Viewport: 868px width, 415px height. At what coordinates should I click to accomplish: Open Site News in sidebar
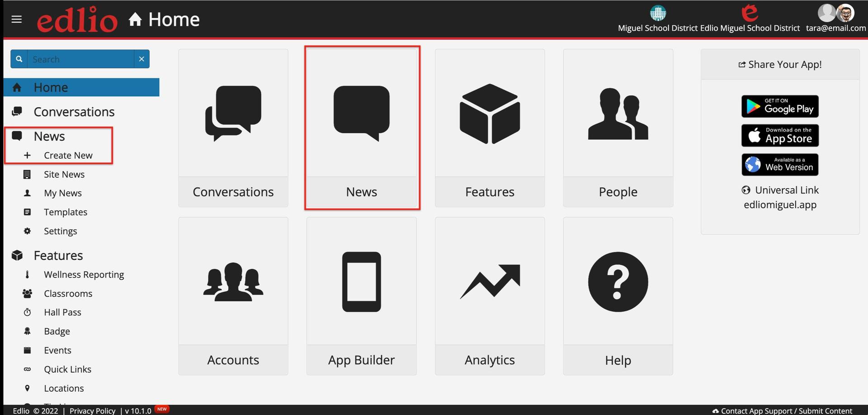(64, 174)
